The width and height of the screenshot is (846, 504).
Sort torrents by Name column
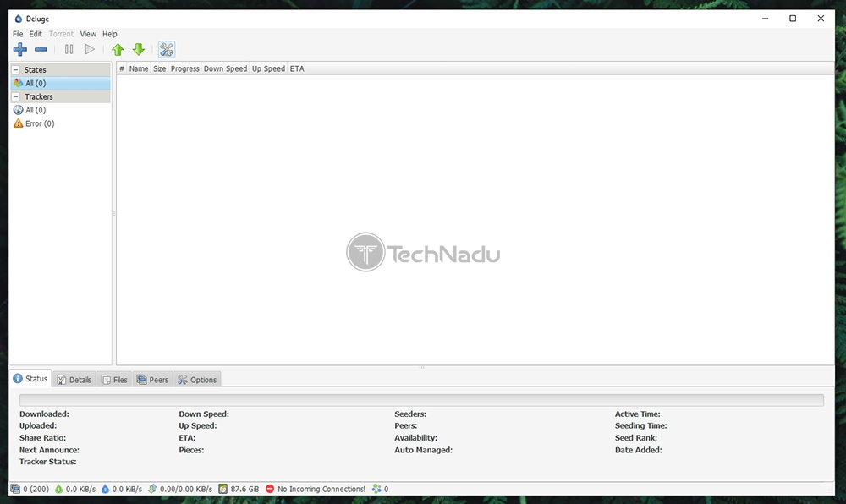coord(139,69)
